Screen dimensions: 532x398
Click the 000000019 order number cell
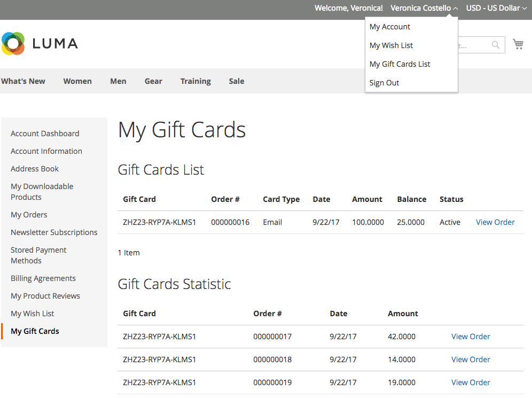click(x=272, y=383)
